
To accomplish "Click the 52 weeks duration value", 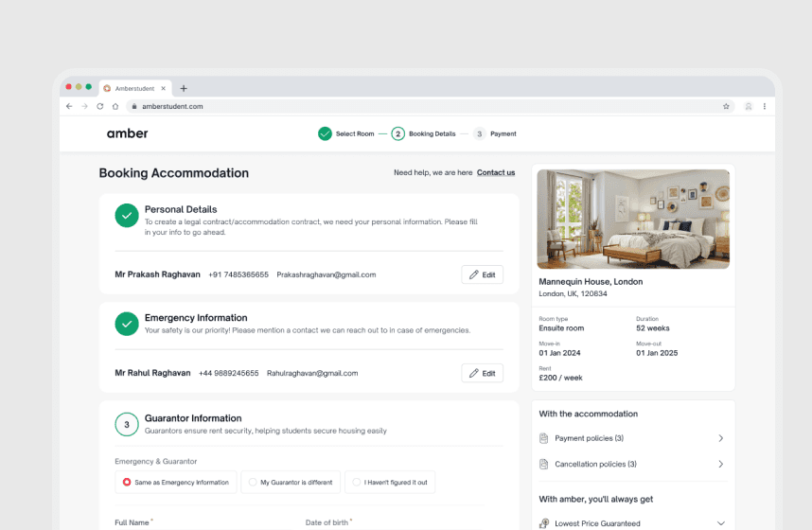I will point(652,328).
